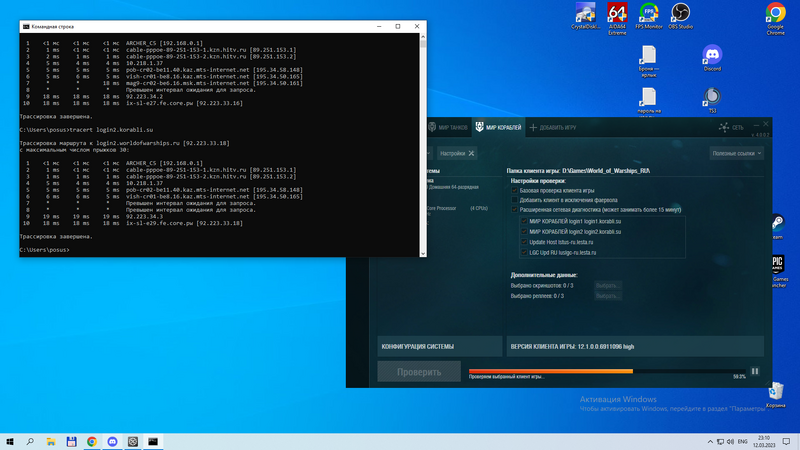Open File Explorer from the taskbar
Screen dimensions: 800x450
(x=51, y=441)
